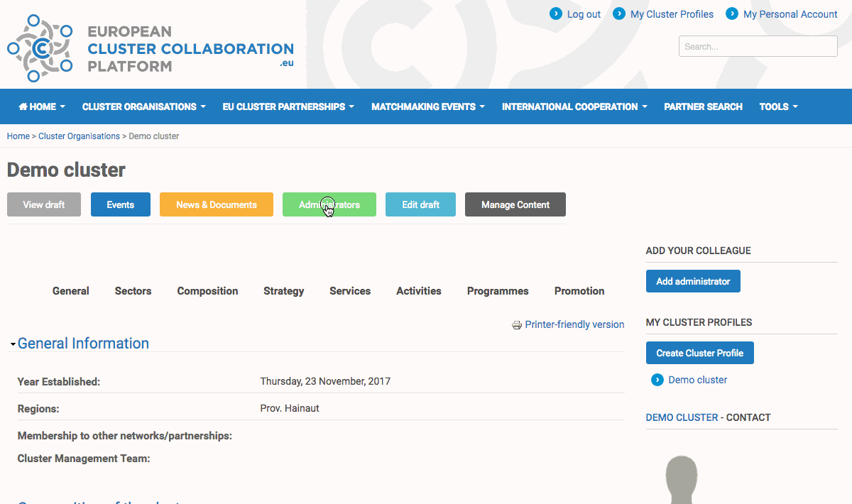Switch to the General tab
Image resolution: width=852 pixels, height=504 pixels.
coord(71,291)
